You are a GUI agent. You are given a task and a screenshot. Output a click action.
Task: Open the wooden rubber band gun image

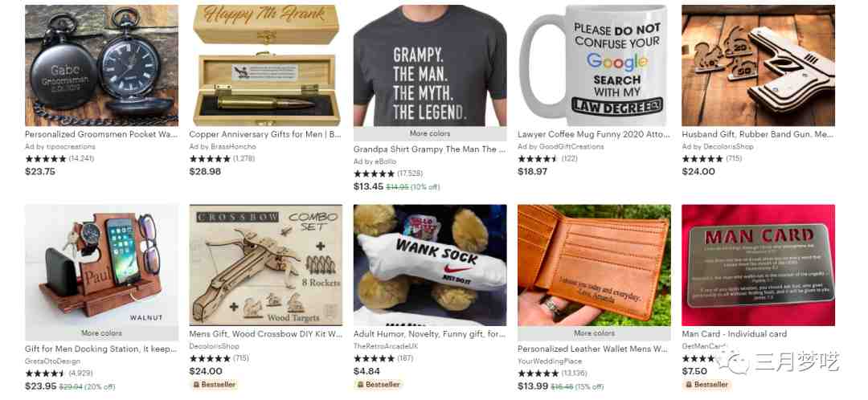[759, 66]
